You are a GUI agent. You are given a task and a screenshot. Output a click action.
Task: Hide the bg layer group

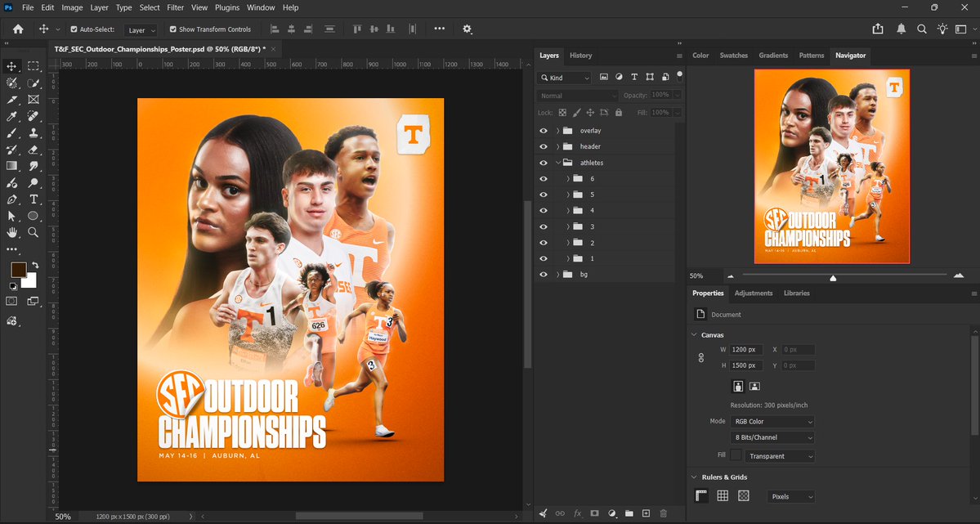coord(543,275)
